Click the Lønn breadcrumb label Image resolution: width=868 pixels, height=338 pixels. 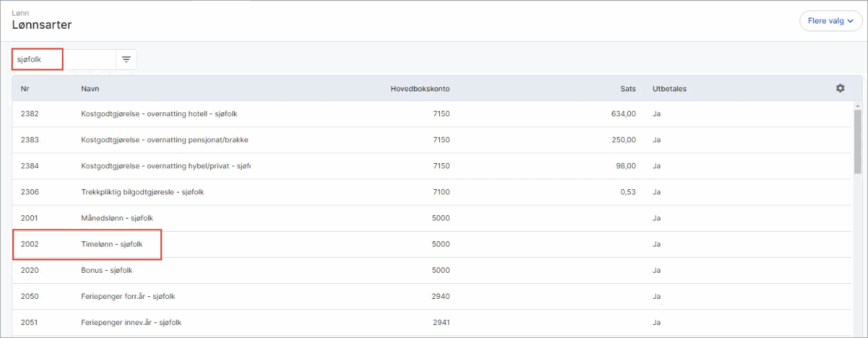[x=20, y=12]
